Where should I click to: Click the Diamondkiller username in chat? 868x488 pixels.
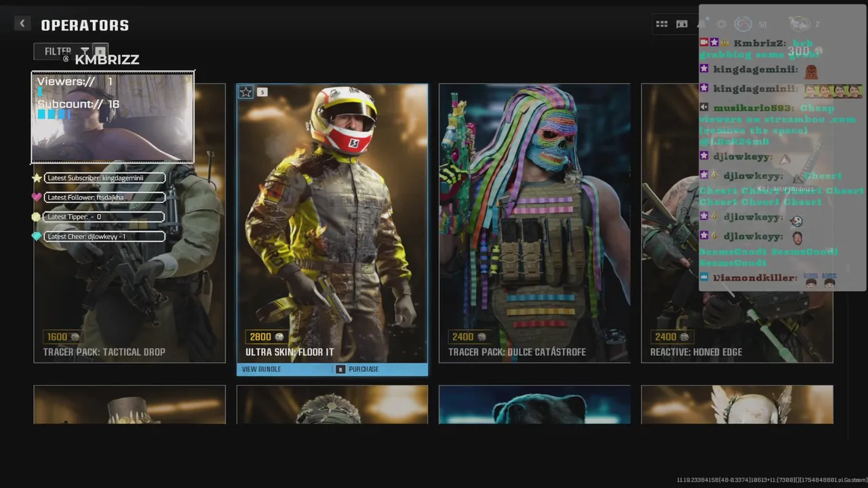point(755,278)
